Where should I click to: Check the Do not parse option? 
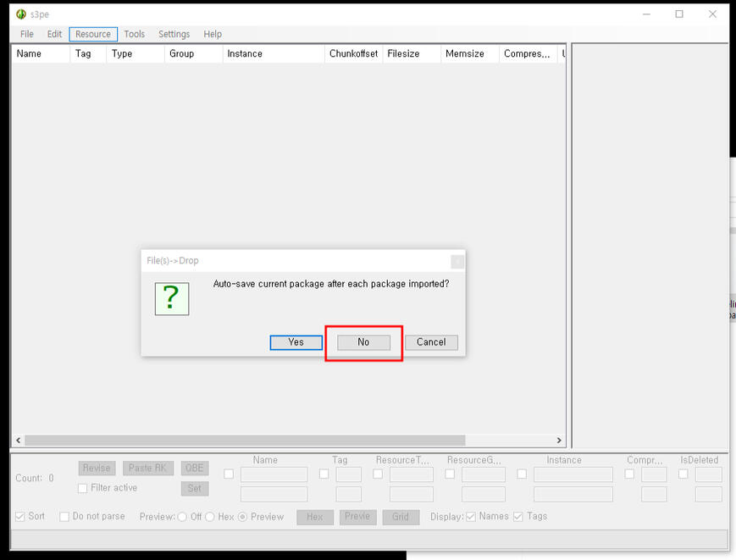[64, 517]
